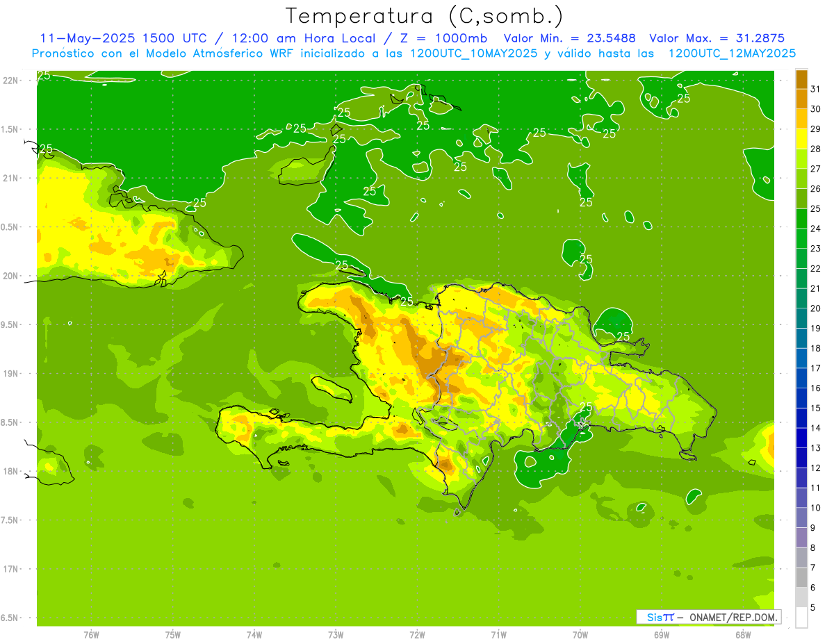Click the "71W" longitude axis label
This screenshot has width=834, height=644.
498,635
